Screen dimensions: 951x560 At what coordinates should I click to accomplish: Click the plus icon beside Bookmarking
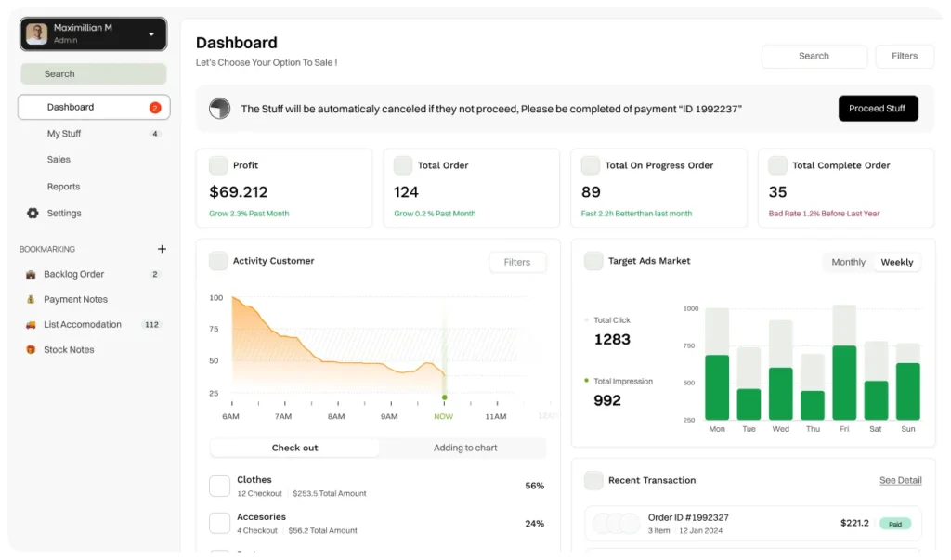[162, 249]
